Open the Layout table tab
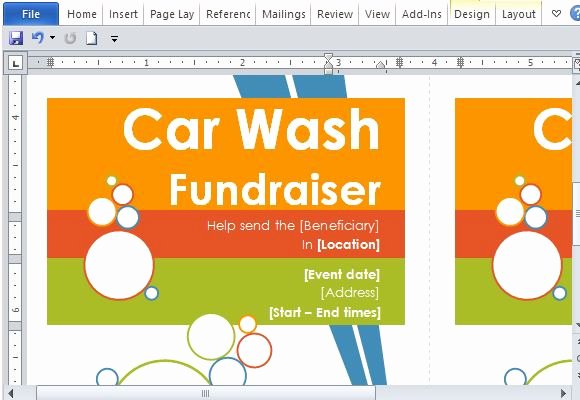Image resolution: width=580 pixels, height=400 pixels. coord(519,14)
